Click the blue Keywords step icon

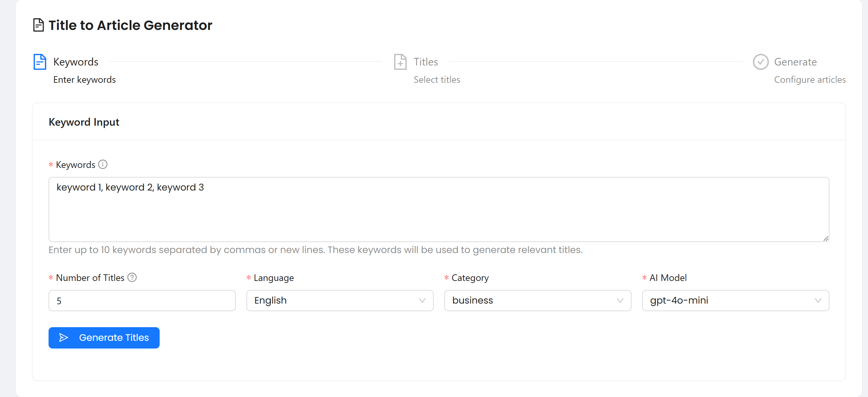40,62
